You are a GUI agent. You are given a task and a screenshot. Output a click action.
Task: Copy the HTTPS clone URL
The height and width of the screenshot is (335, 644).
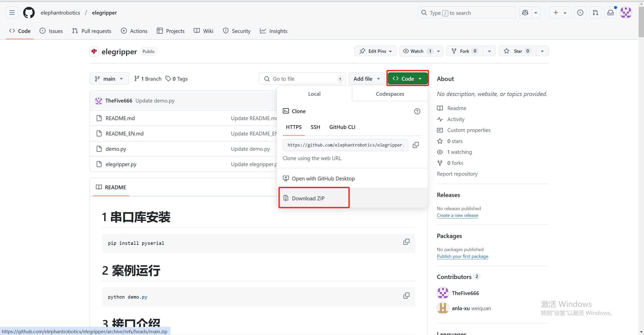(x=416, y=145)
